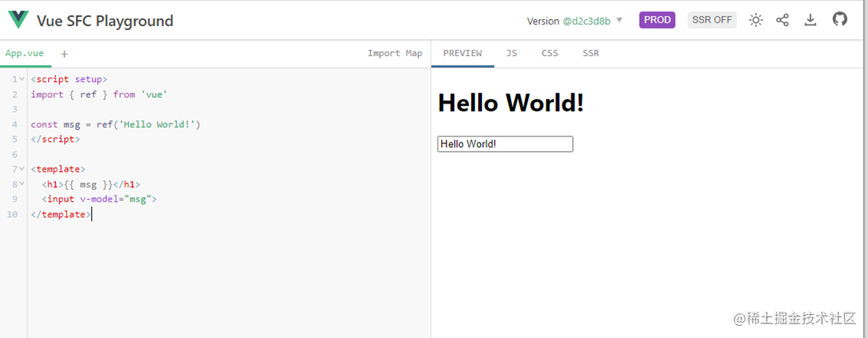Collapse the h1 fold arrow on line 8
Screen dimensions: 868x338
pyautogui.click(x=21, y=183)
